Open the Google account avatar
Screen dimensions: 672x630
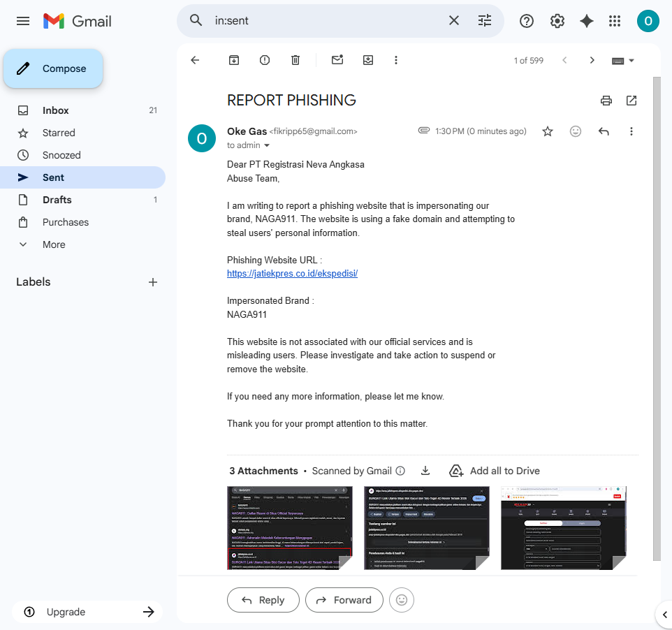click(648, 21)
